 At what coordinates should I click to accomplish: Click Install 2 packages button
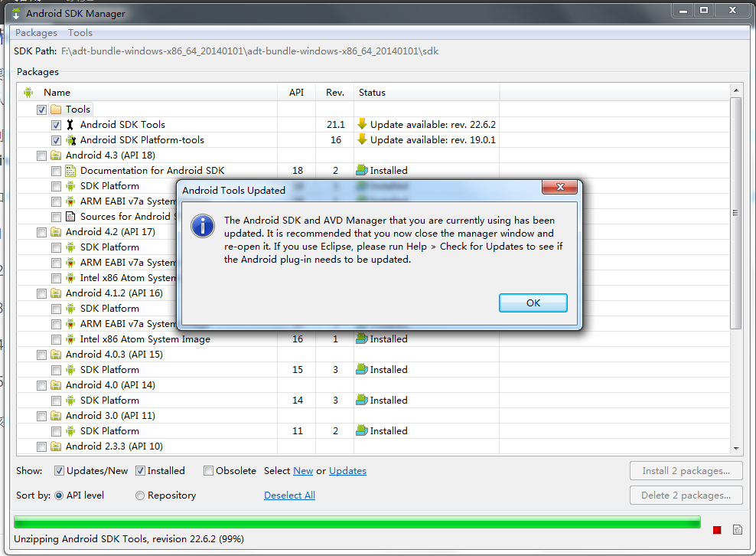tap(686, 470)
